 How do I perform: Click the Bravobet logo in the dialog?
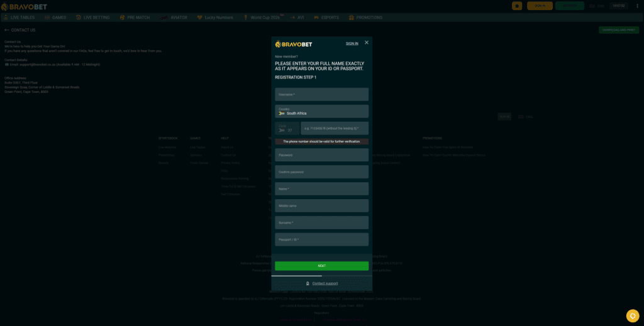point(294,44)
